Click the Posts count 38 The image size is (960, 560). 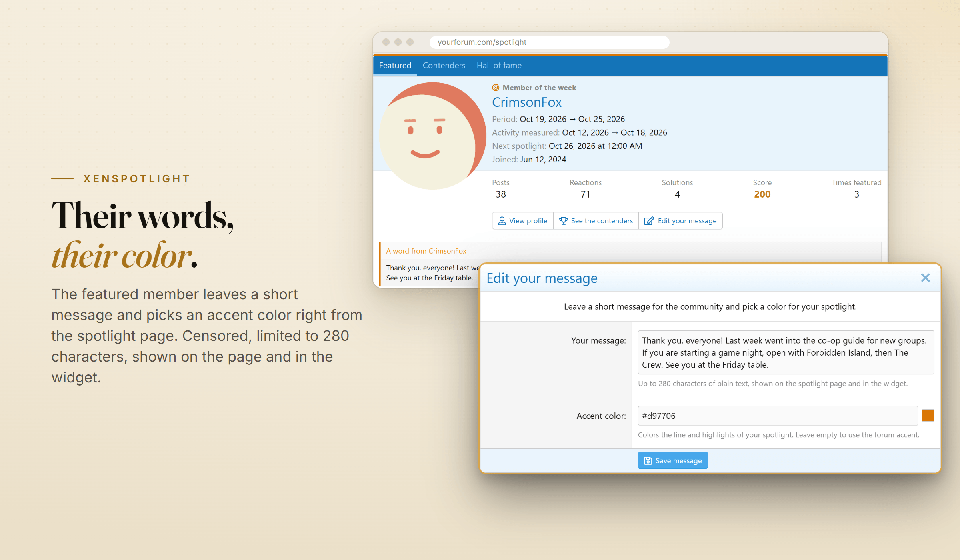pos(501,194)
